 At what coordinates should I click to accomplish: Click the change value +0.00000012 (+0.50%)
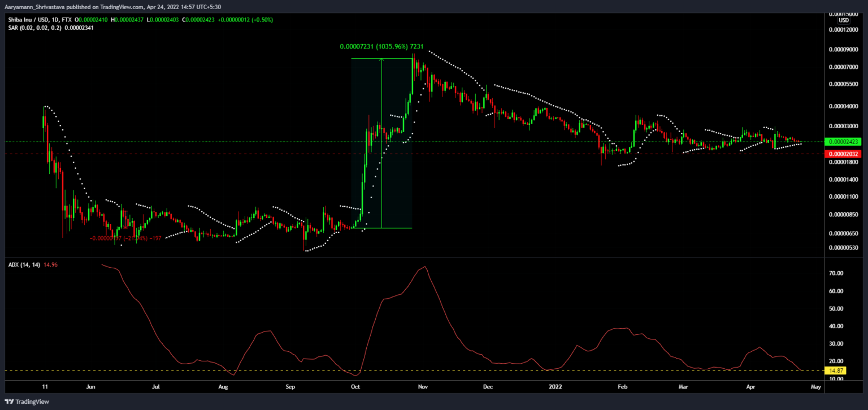[x=244, y=20]
